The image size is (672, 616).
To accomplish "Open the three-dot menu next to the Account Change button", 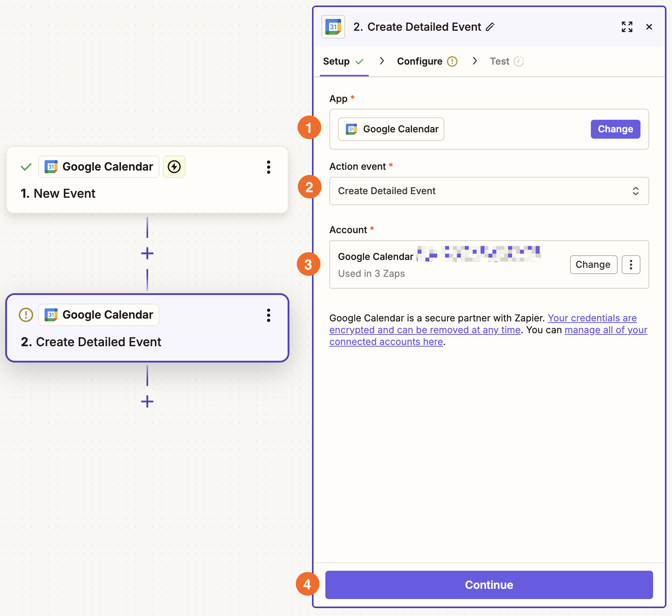I will pos(631,265).
